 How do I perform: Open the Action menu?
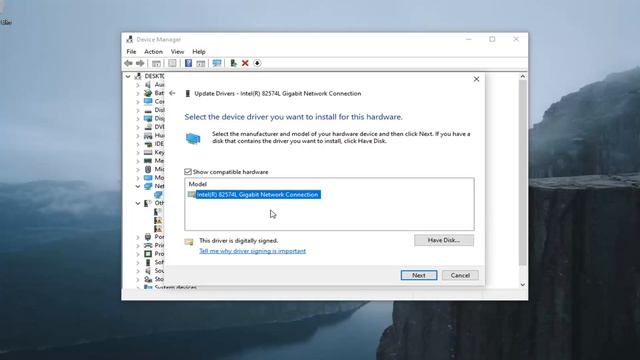153,52
